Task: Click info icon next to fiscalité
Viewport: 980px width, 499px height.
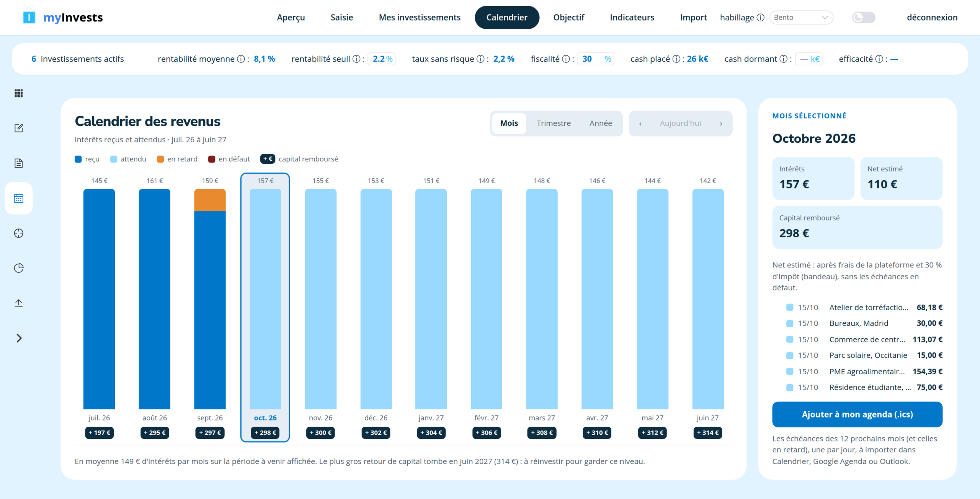Action: pos(566,59)
